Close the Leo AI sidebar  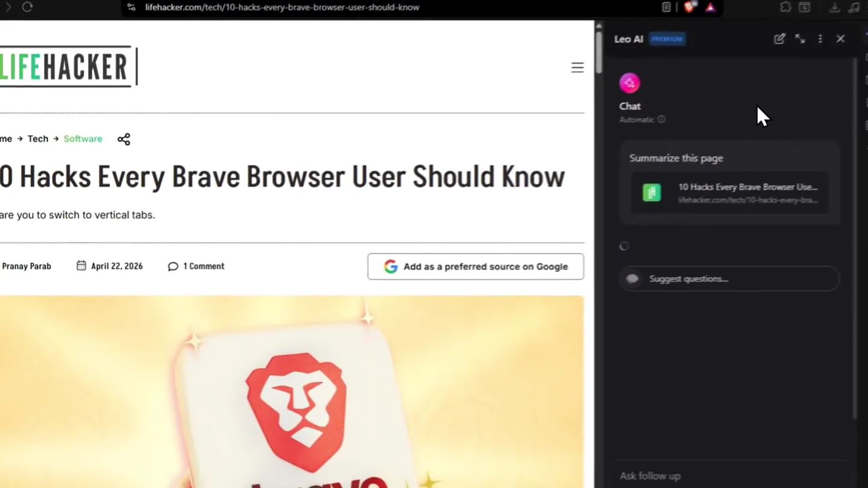pyautogui.click(x=840, y=39)
